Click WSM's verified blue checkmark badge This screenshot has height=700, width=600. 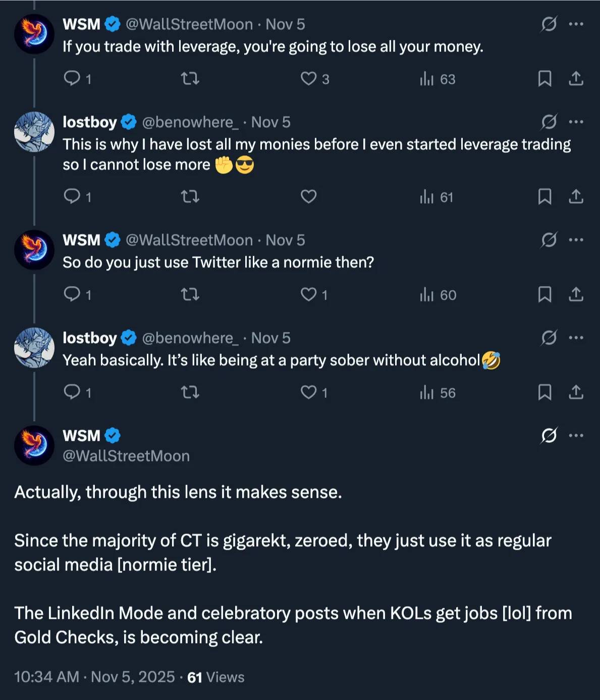click(111, 24)
